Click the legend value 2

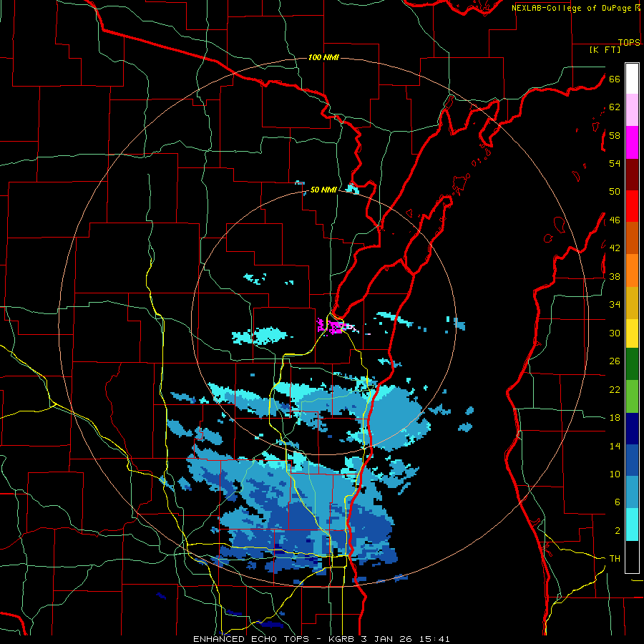[617, 531]
